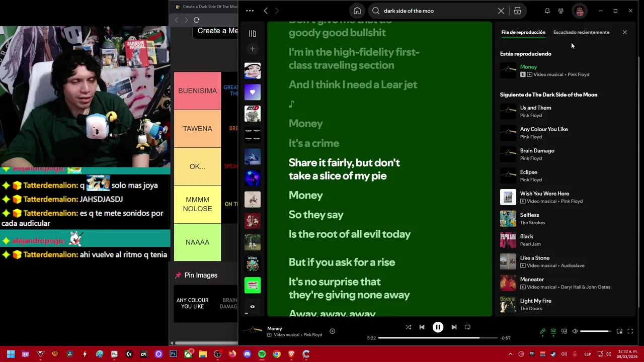Open the Pink Floyd artist link in now-playing bar
This screenshot has height=362, width=644.
point(312,335)
